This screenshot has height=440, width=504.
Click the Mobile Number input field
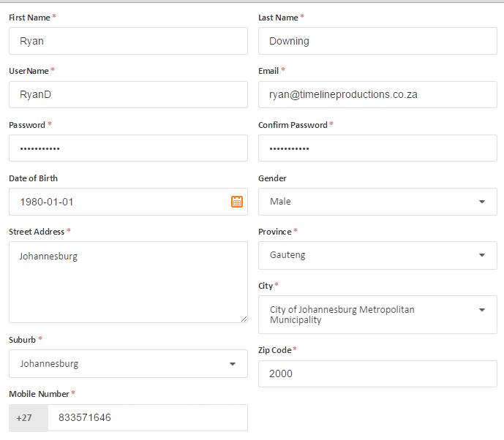pos(146,418)
